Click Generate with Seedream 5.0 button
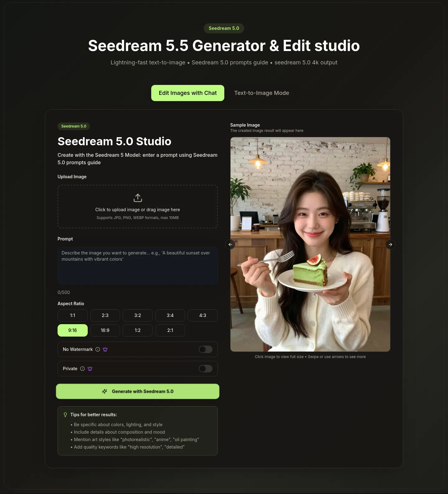Image resolution: width=448 pixels, height=494 pixels. click(x=138, y=391)
